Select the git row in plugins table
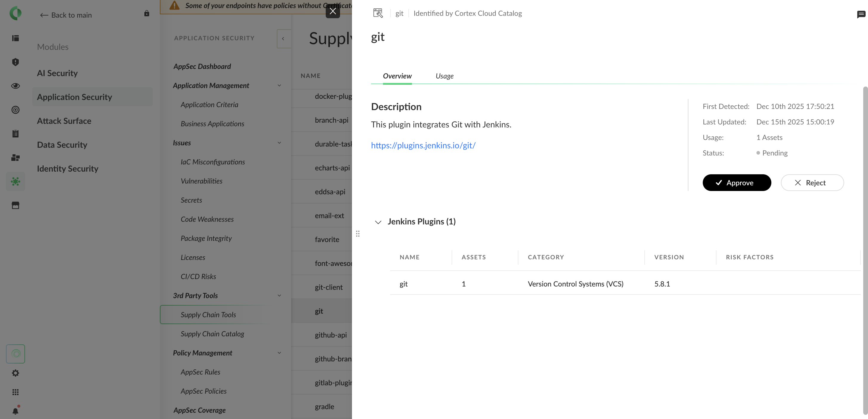Viewport: 868px width, 419px height. click(x=403, y=284)
